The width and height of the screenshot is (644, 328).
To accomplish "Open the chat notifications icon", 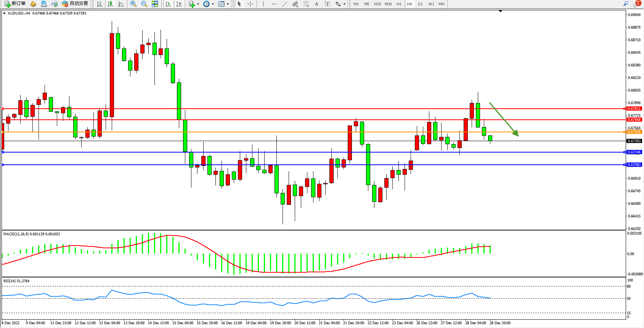I will (636, 4).
